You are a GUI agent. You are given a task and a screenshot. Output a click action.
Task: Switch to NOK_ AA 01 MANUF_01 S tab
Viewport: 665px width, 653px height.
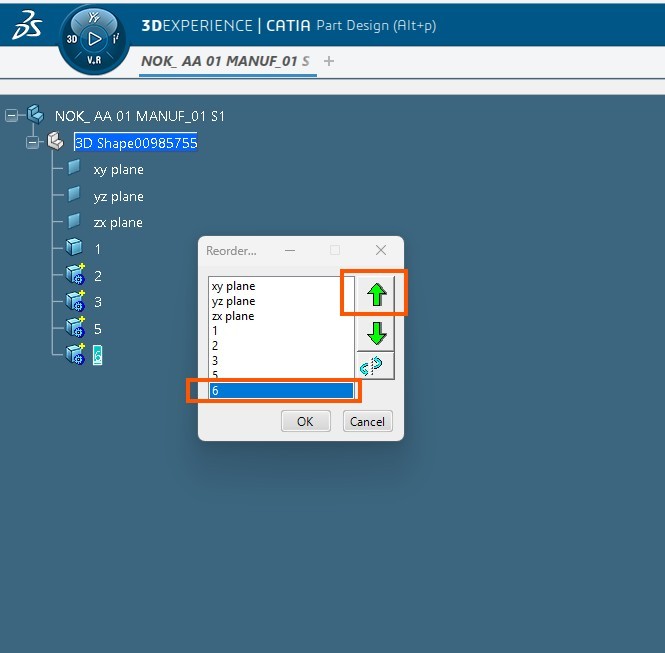point(225,61)
